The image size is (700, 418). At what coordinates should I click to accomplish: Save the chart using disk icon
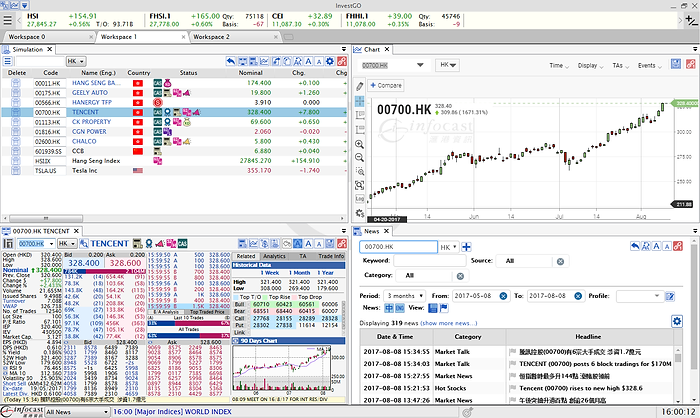click(676, 64)
